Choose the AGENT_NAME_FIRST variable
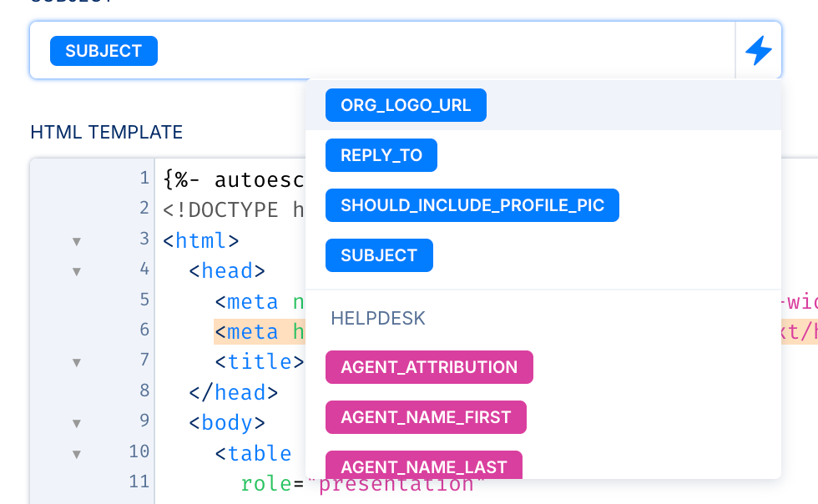 426,417
